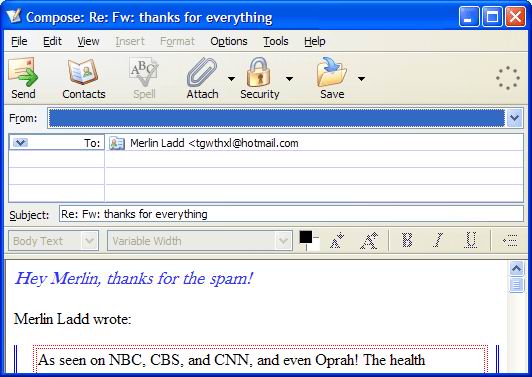Click inside the Subject input field
Viewport: 532px width, 377px height.
tap(291, 214)
